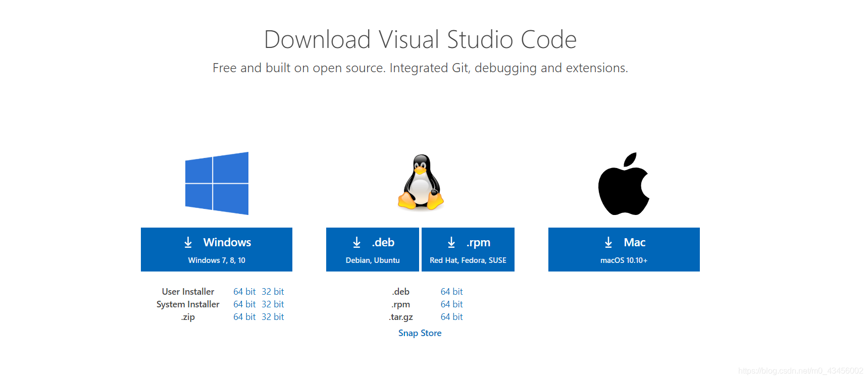868x380 pixels.
Task: Download the .rpm package for Red Hat, Fedora
Action: 468,249
